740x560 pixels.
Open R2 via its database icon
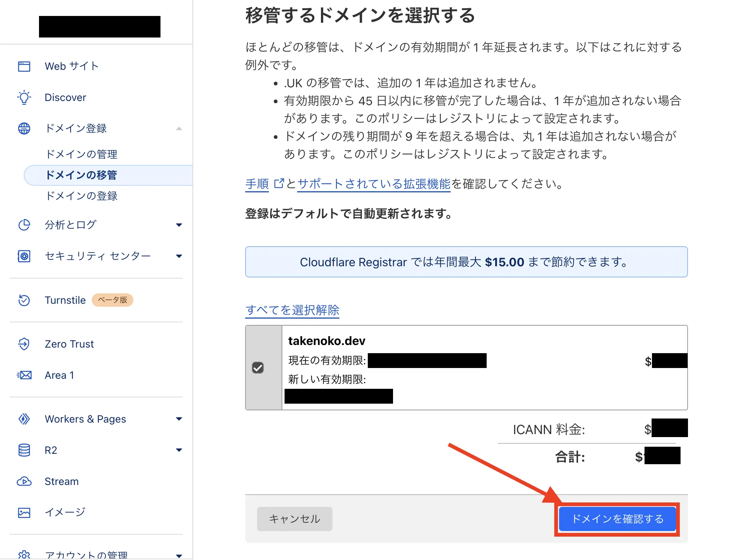coord(24,450)
